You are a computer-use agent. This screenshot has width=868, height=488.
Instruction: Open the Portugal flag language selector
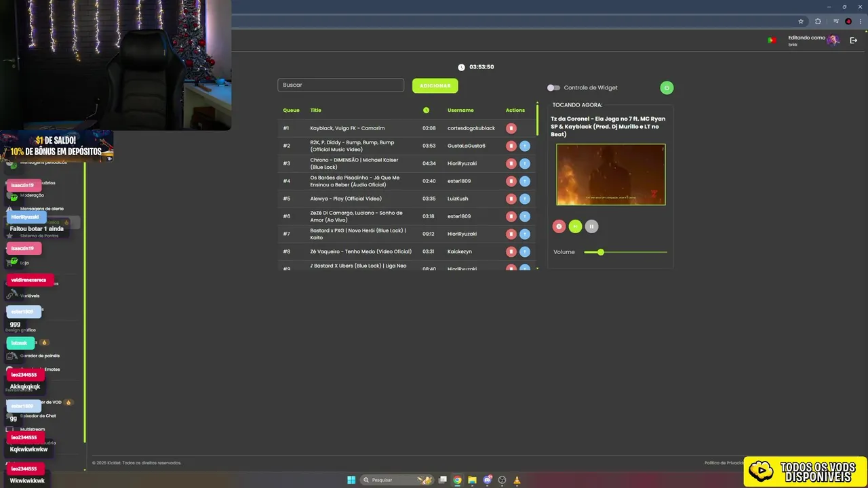pos(771,41)
